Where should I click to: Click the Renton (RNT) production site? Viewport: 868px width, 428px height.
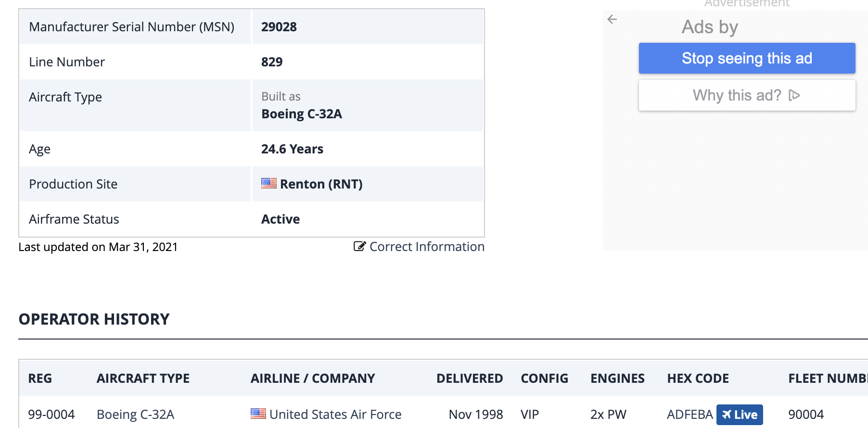[321, 184]
